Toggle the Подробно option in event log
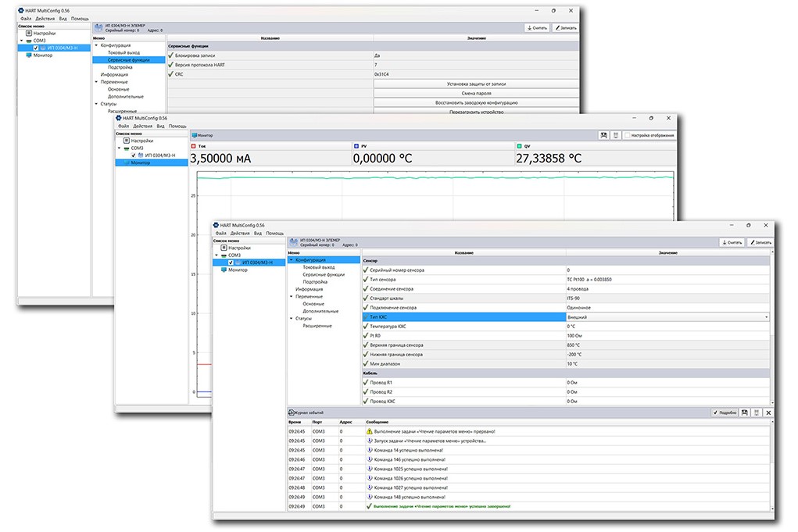The height and width of the screenshot is (532, 798). (x=725, y=412)
